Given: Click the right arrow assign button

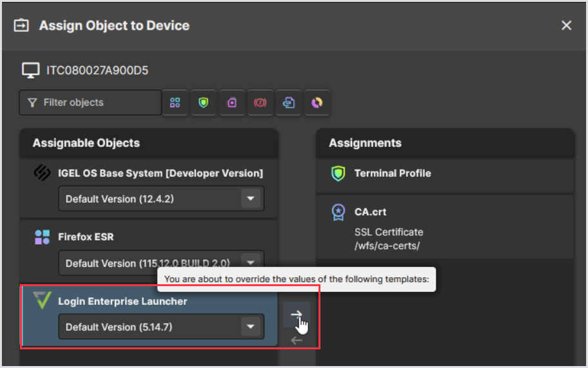Looking at the screenshot, I should pyautogui.click(x=296, y=315).
